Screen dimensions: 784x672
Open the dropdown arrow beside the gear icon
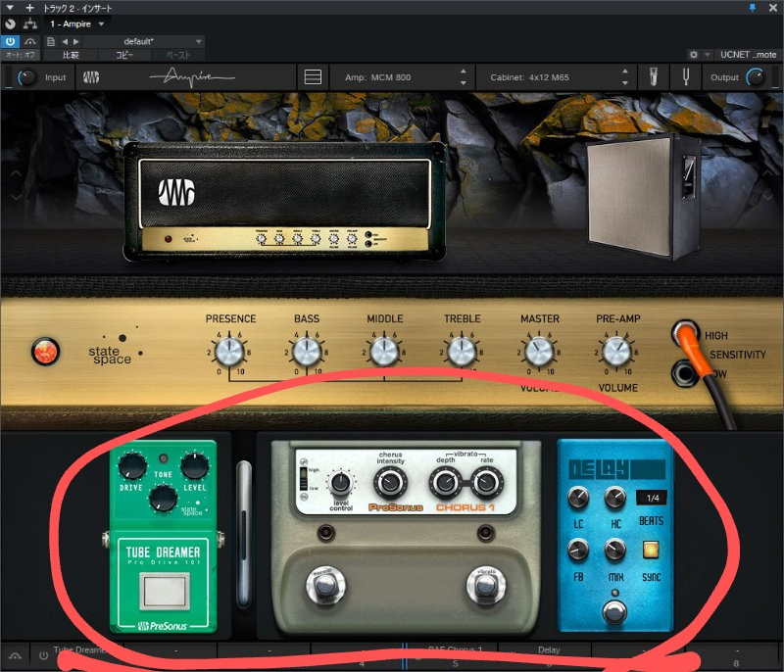707,55
